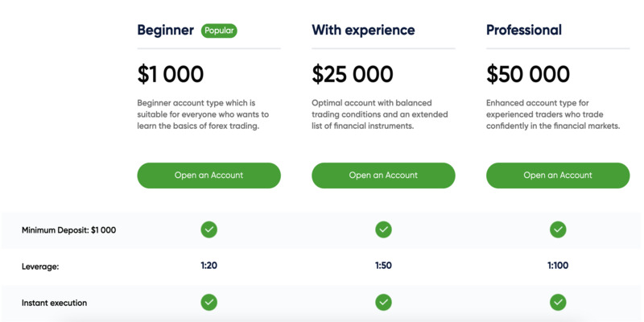Click the green Popular badge
The image size is (644, 322).
pos(219,31)
